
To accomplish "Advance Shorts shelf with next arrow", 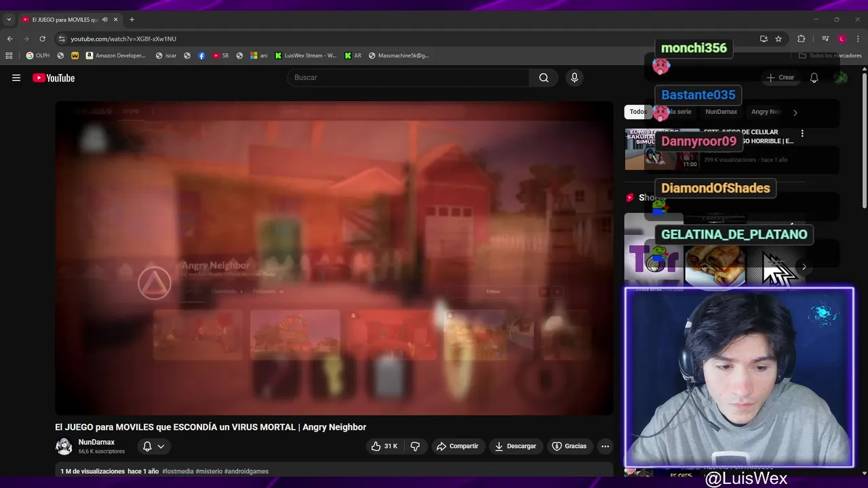I will [804, 267].
